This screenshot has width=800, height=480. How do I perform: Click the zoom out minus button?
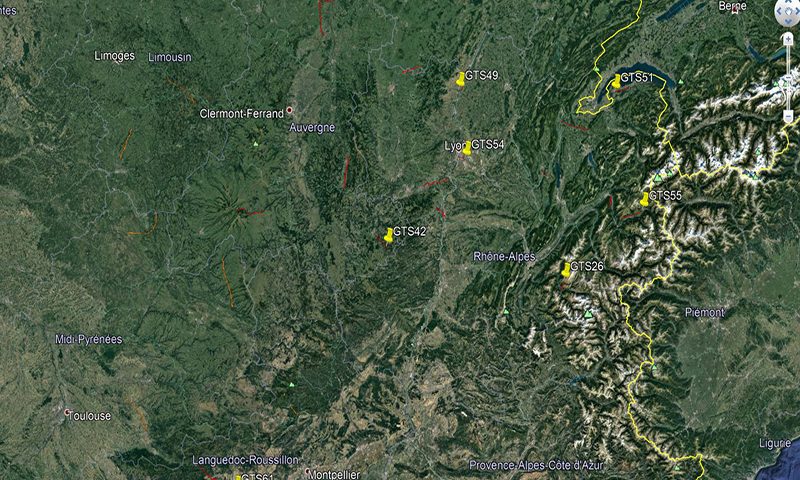tap(788, 116)
